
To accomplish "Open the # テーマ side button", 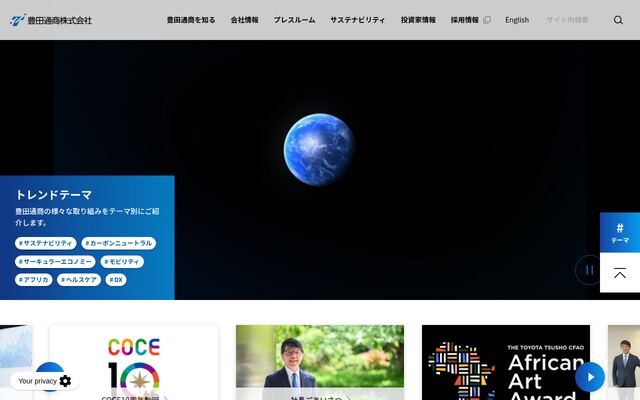I will (x=620, y=233).
